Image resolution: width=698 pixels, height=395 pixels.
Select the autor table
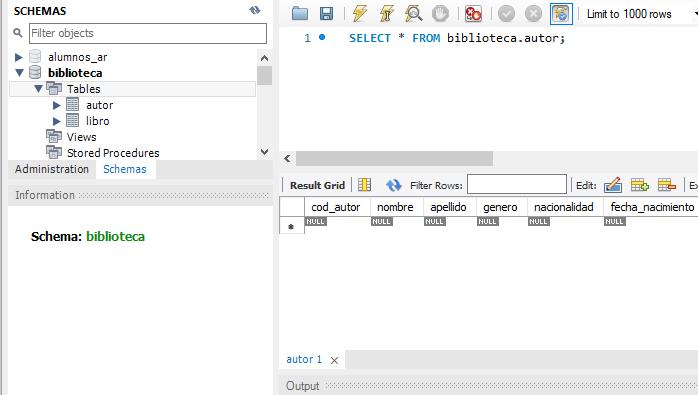[100, 105]
